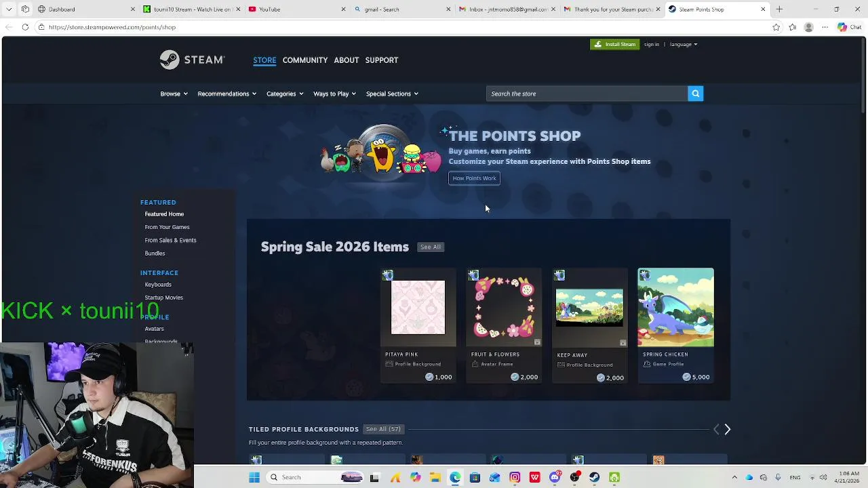Open the Fruit & Flowers avatar frame thumbnail
868x488 pixels.
pyautogui.click(x=504, y=307)
